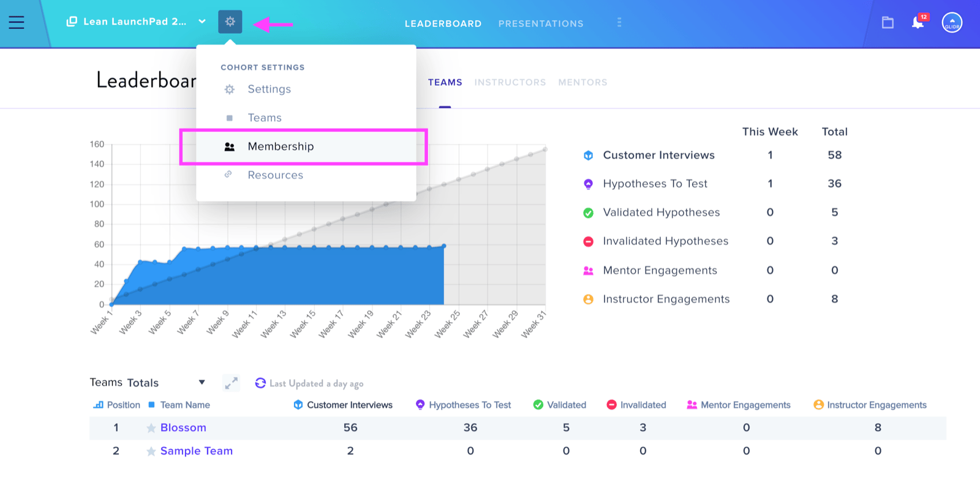Screen dimensions: 980x490
Task: Refresh data via Last Updated icon
Action: click(260, 383)
